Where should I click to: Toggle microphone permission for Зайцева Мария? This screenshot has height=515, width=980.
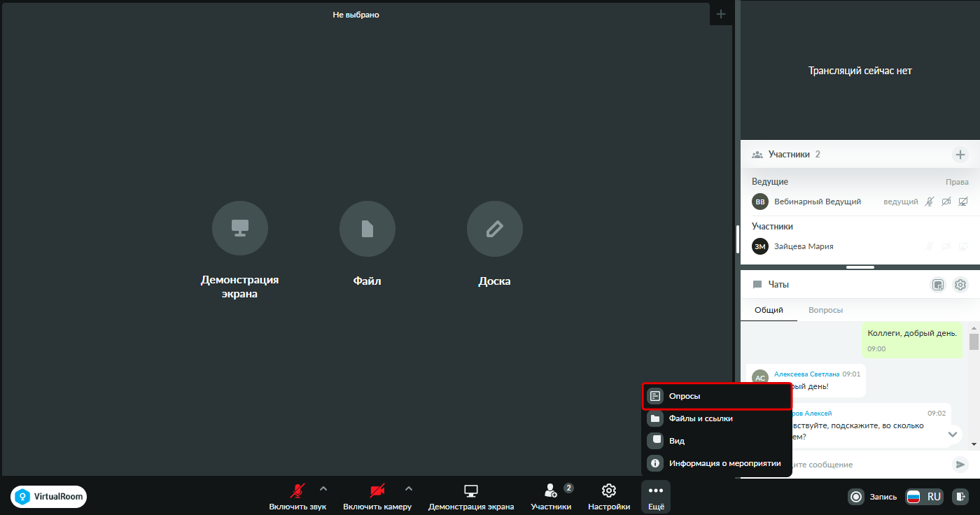pyautogui.click(x=930, y=246)
